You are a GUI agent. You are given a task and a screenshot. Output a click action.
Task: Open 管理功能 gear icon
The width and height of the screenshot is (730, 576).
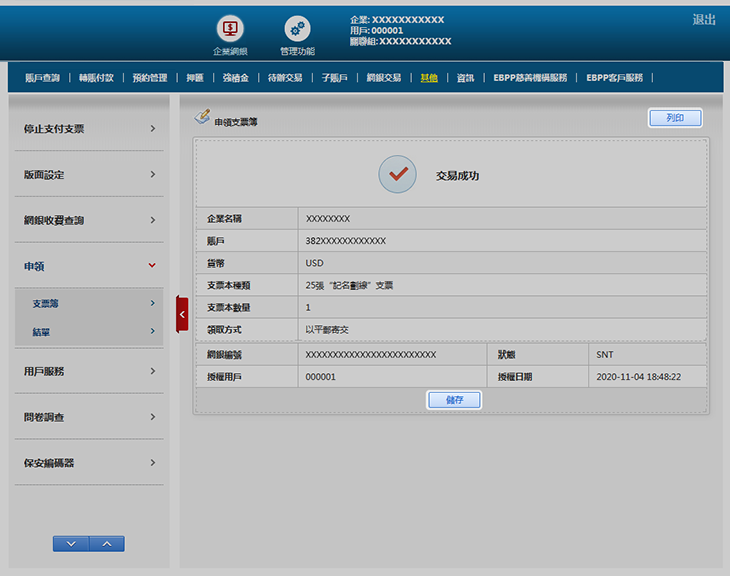[297, 29]
